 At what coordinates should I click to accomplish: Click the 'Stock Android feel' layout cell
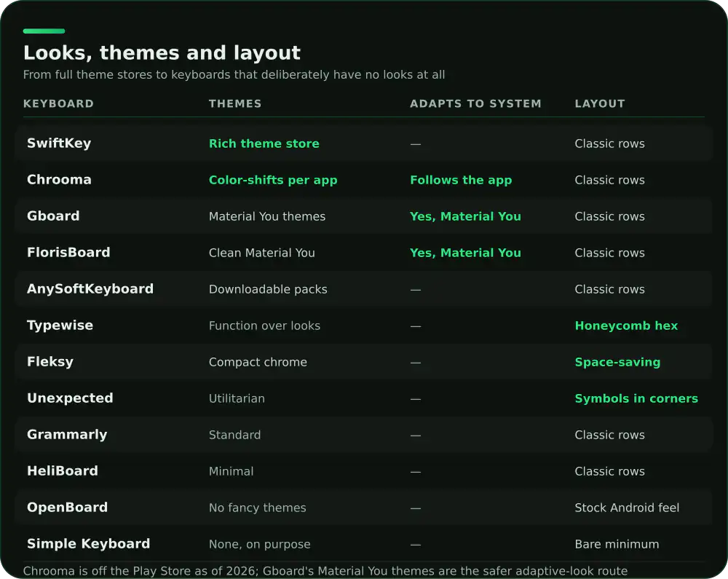pos(627,508)
